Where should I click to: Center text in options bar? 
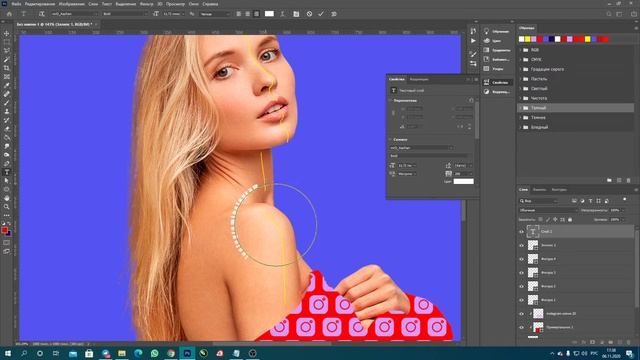247,14
